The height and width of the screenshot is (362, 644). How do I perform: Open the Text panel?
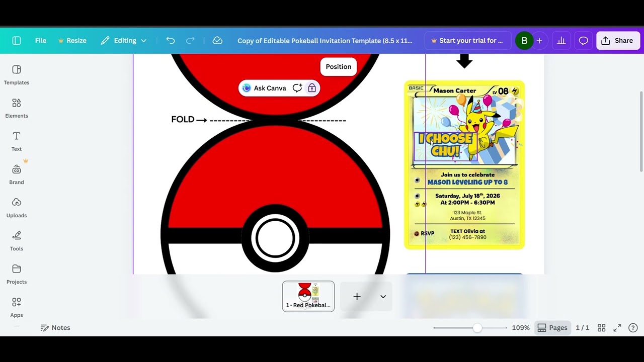point(17,141)
